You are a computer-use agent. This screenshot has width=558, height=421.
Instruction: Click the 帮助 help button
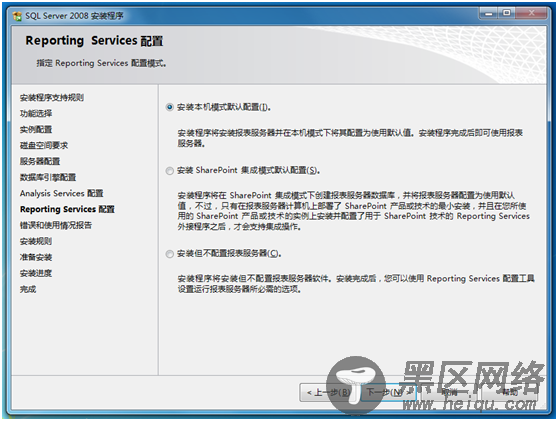(x=509, y=393)
